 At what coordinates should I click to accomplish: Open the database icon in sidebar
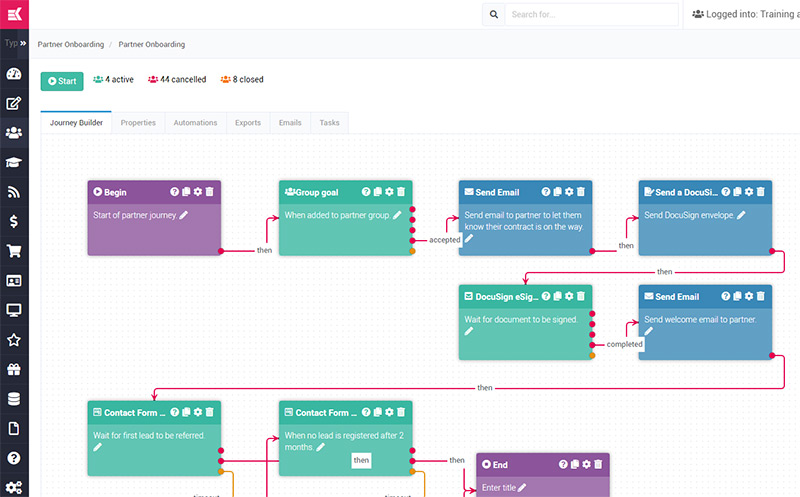pos(14,399)
